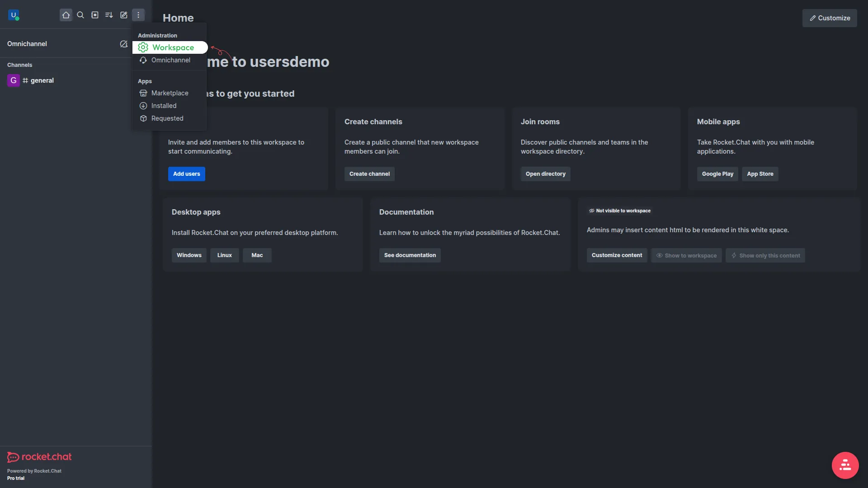Image resolution: width=868 pixels, height=488 pixels.
Task: Click the Rocket.Chat logo at bottom left
Action: point(39,457)
